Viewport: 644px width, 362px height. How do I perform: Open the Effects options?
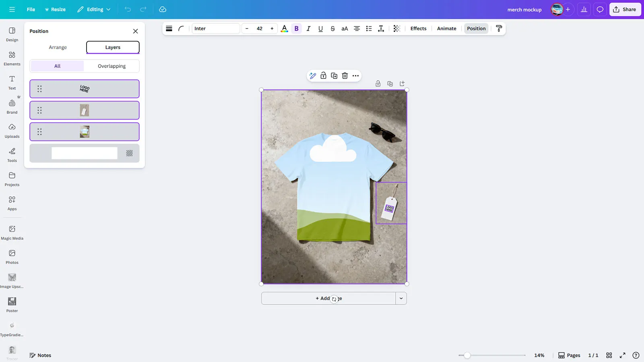[x=418, y=29]
